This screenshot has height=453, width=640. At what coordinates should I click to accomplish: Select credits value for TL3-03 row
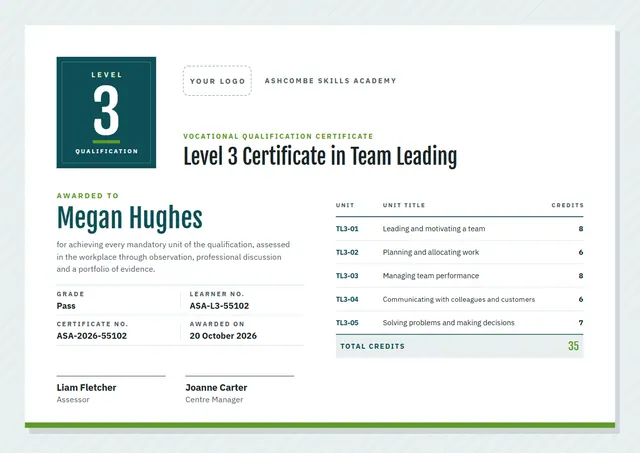coord(581,276)
